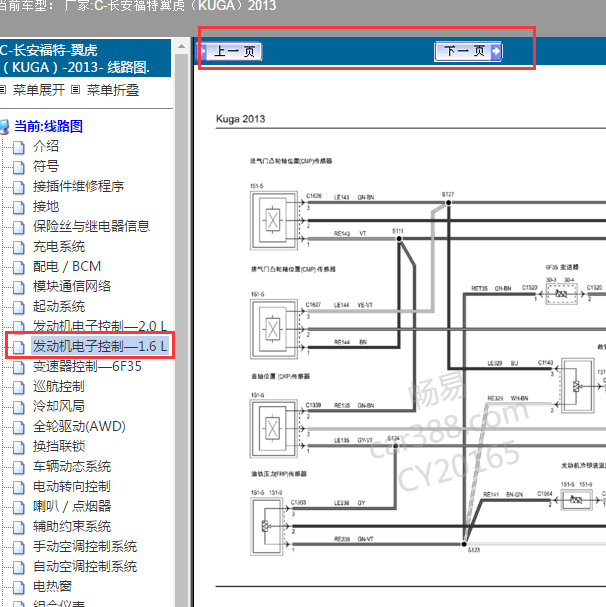The width and height of the screenshot is (606, 607).
Task: Click page icon next to 充电系统
Action: coord(18,248)
